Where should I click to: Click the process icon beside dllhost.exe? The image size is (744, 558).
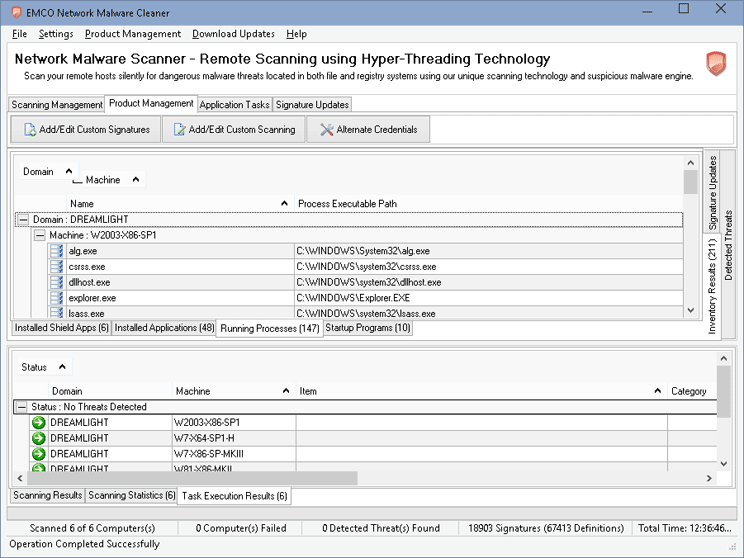[57, 282]
